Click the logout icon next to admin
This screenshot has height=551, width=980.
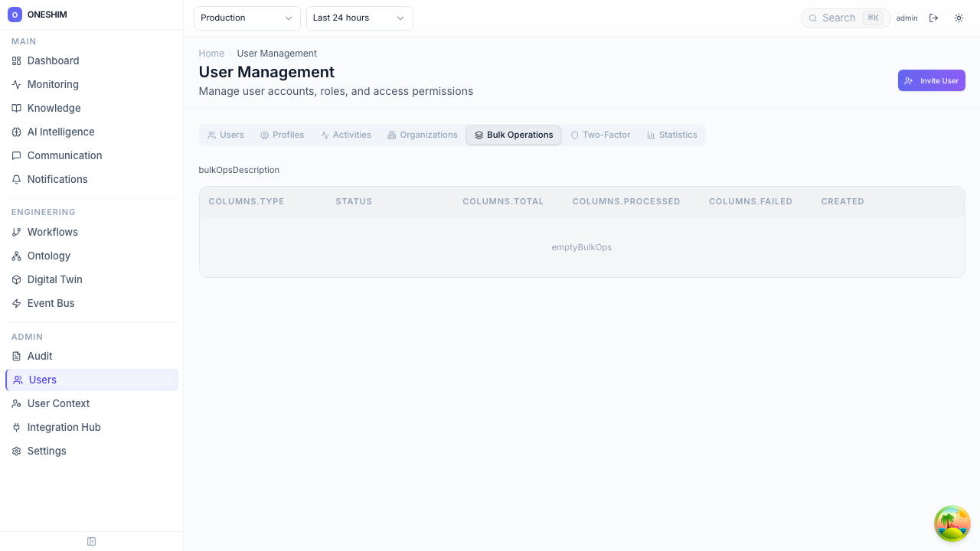(933, 18)
